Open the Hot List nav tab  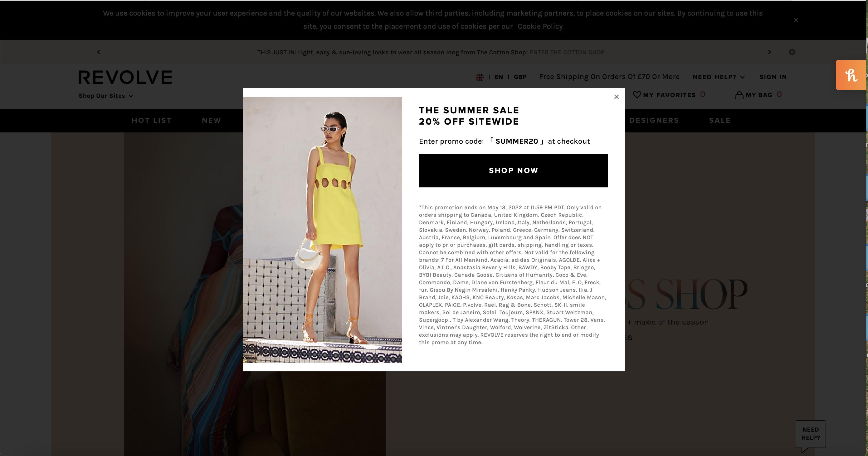point(152,121)
